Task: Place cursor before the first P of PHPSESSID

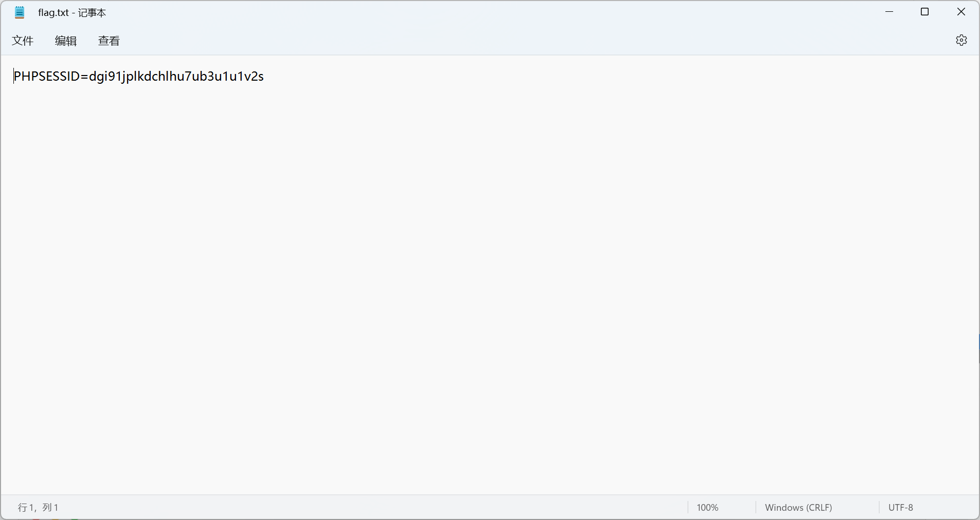Action: (x=14, y=77)
